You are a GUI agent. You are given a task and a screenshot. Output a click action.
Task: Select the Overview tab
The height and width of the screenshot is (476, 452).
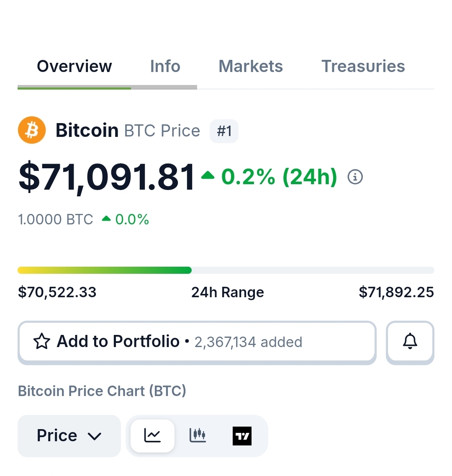click(x=74, y=67)
